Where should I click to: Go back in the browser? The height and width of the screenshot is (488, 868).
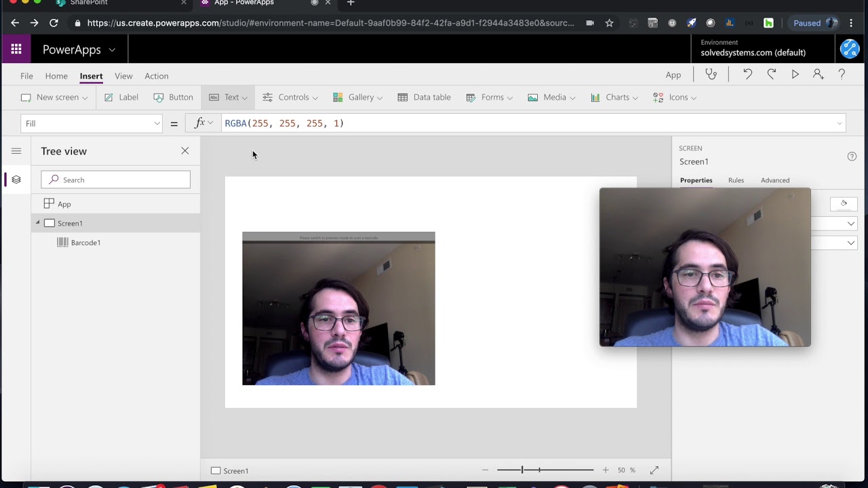(x=15, y=23)
